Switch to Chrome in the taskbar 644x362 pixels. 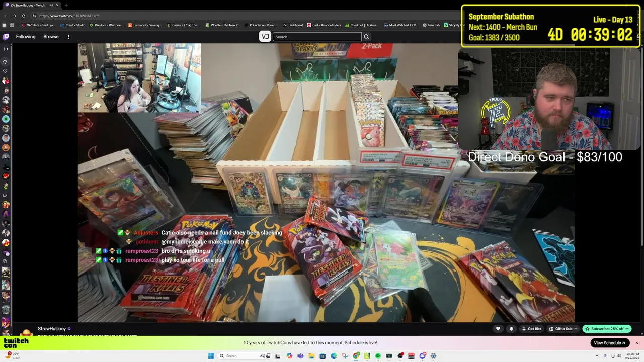coord(356,356)
